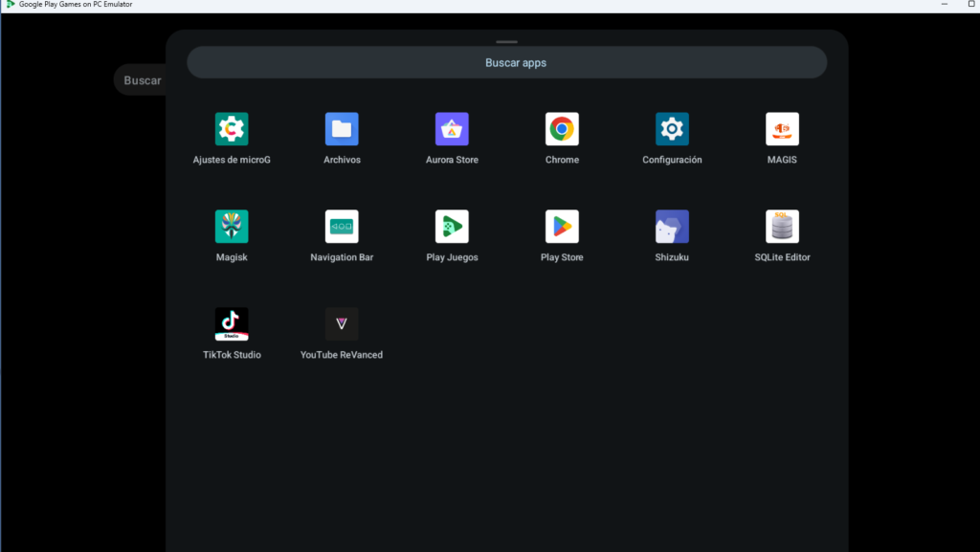Open the SQLite Editor app
This screenshot has width=980, height=552.
click(782, 227)
